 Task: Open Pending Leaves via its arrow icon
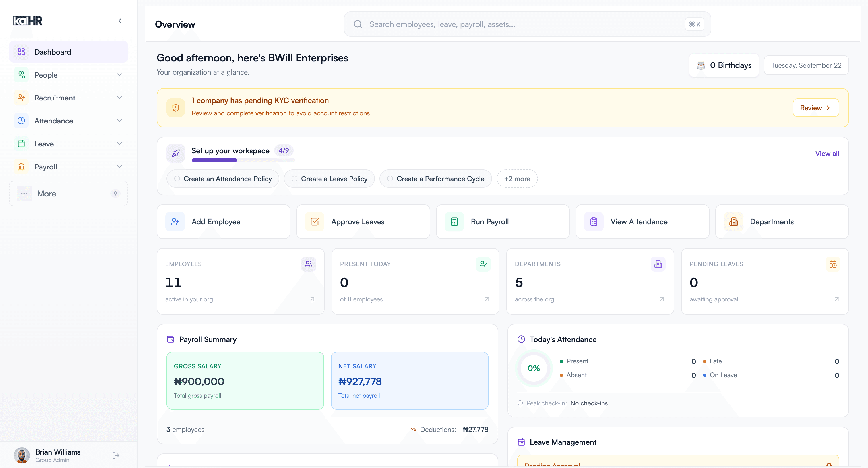pyautogui.click(x=837, y=299)
